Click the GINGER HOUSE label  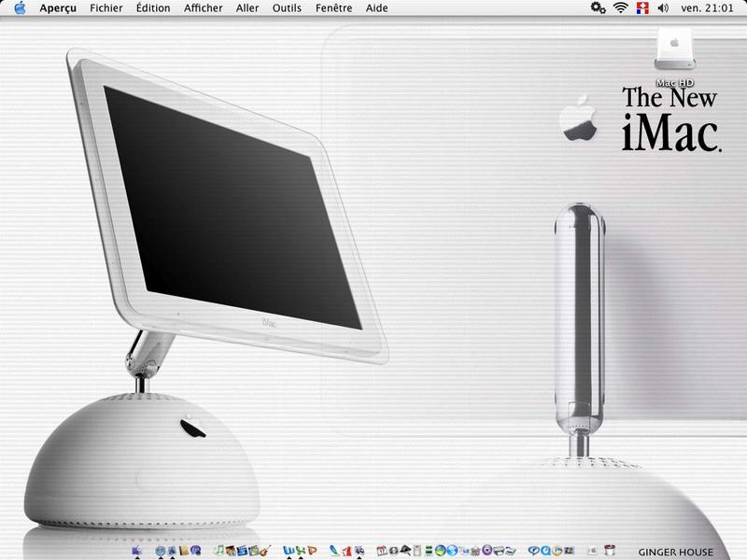(x=675, y=552)
